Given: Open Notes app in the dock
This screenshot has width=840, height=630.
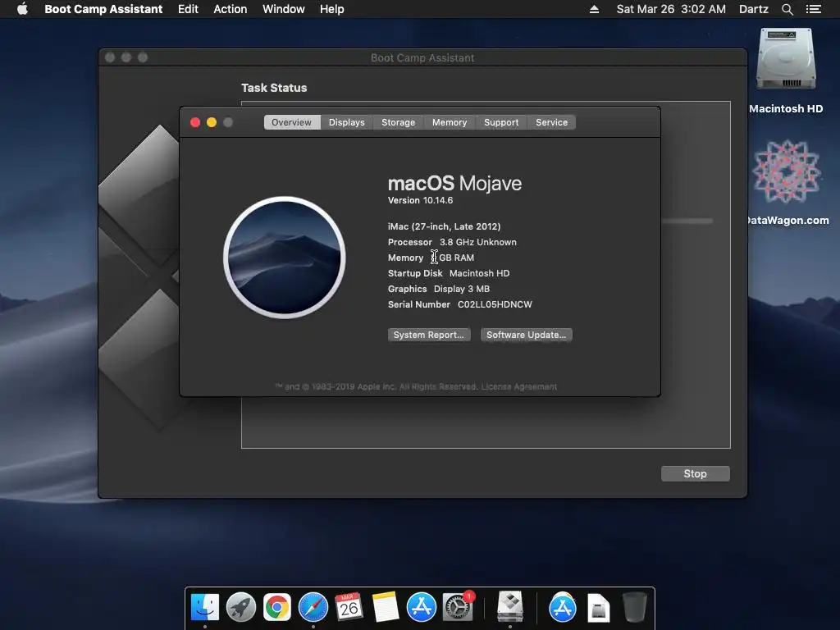Looking at the screenshot, I should tap(386, 607).
